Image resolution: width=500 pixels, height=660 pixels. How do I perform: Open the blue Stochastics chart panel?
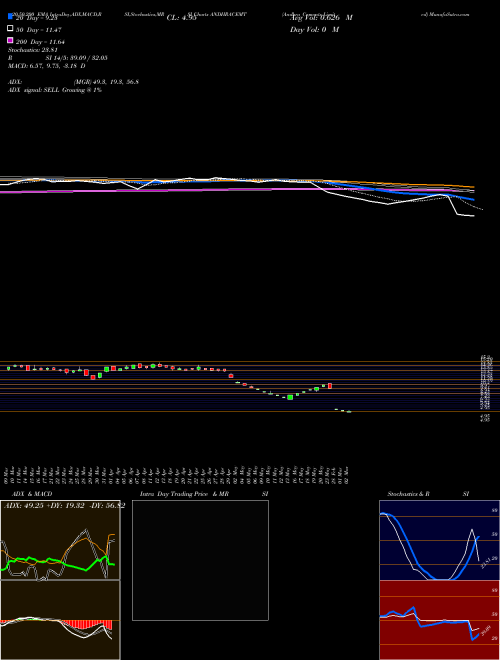pos(439,540)
